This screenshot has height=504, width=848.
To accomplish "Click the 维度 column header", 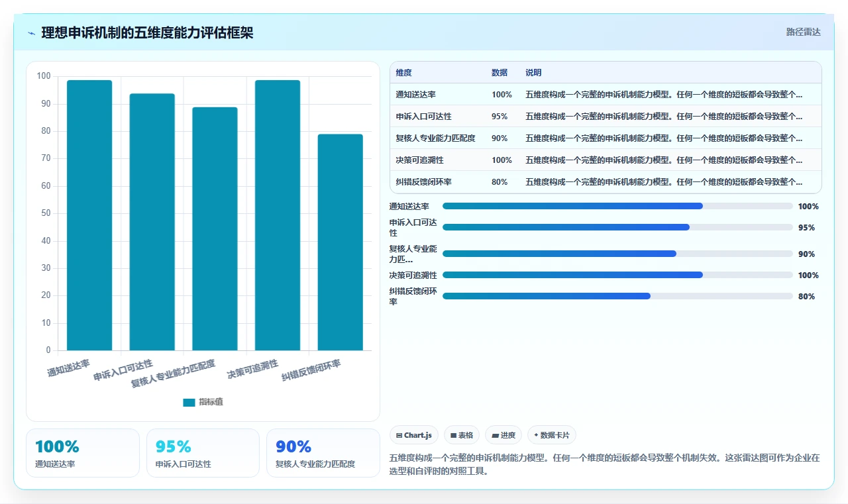I will [x=403, y=72].
